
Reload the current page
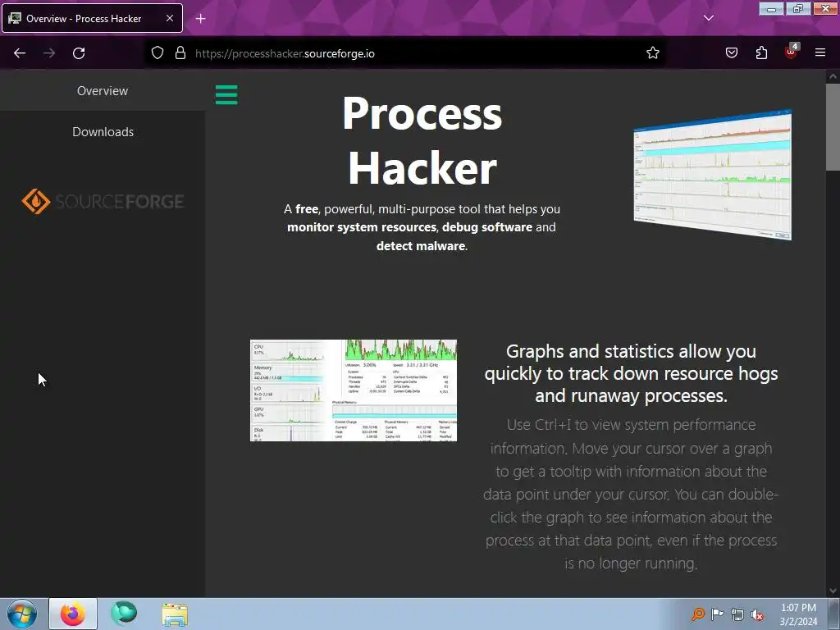tap(79, 53)
